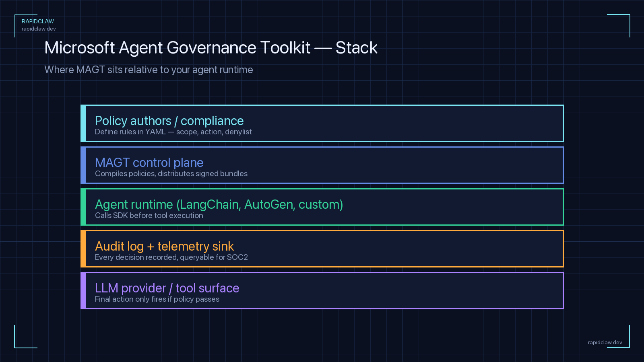Click 'Final action only fires if policy passes'
The image size is (644, 362).
click(x=157, y=299)
